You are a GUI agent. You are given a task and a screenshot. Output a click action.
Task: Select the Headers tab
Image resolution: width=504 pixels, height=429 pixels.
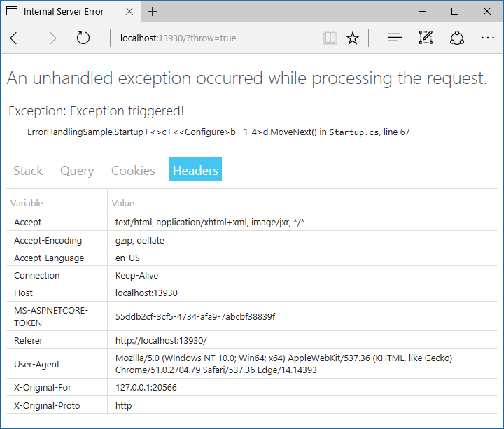195,170
